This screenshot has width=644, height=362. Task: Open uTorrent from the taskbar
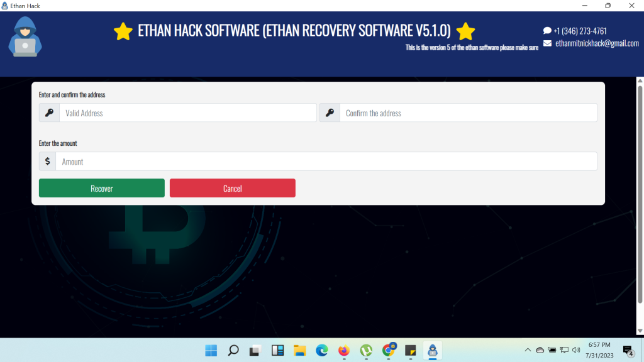(366, 350)
